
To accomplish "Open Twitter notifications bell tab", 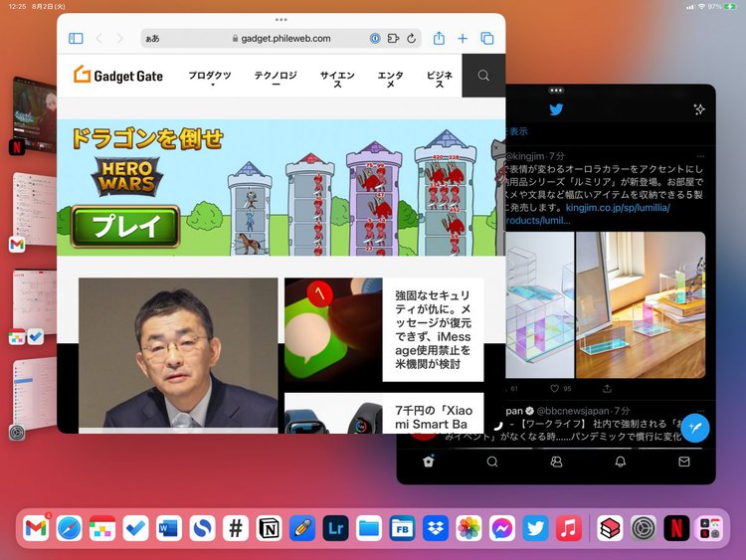I will 621,463.
